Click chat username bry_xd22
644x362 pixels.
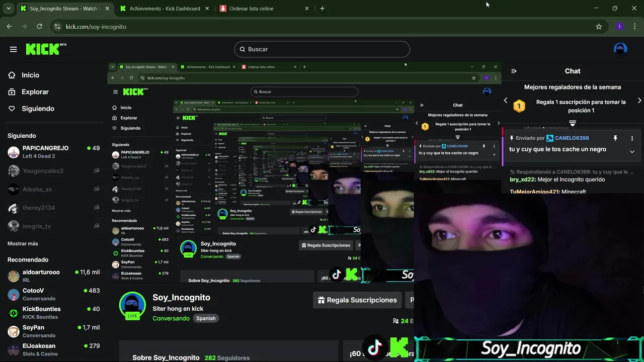[x=522, y=179]
